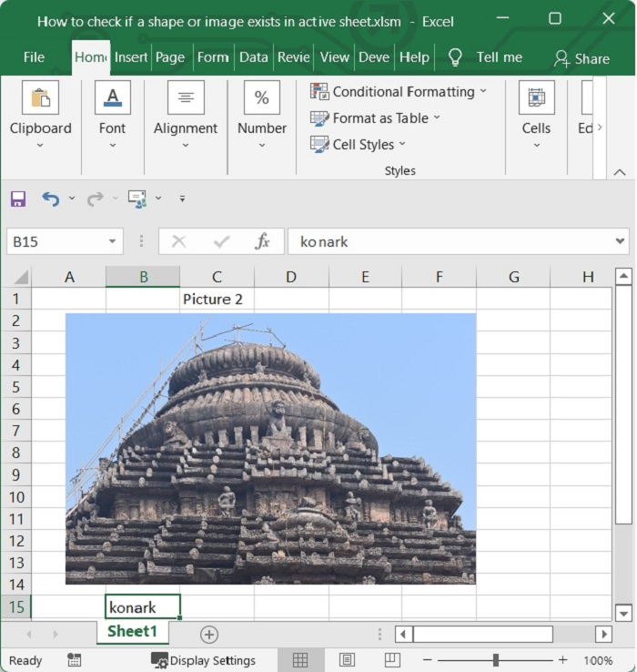Open the File tab
This screenshot has height=672, width=637.
34,57
